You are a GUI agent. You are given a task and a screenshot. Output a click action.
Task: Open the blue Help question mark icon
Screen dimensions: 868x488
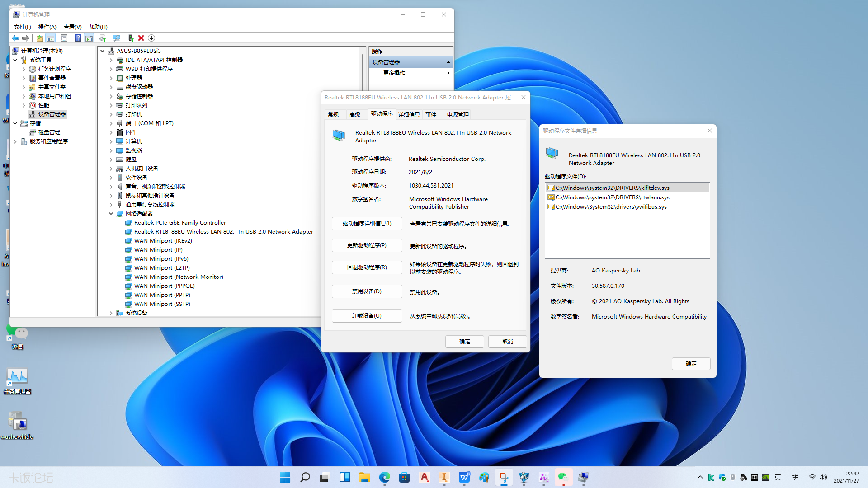[x=78, y=38]
